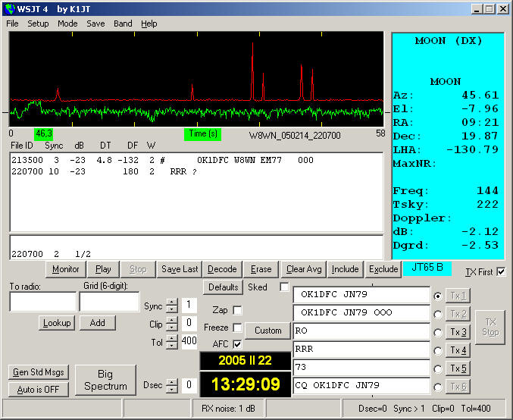The width and height of the screenshot is (513, 420).
Task: Open the Mode menu
Action: 67,24
